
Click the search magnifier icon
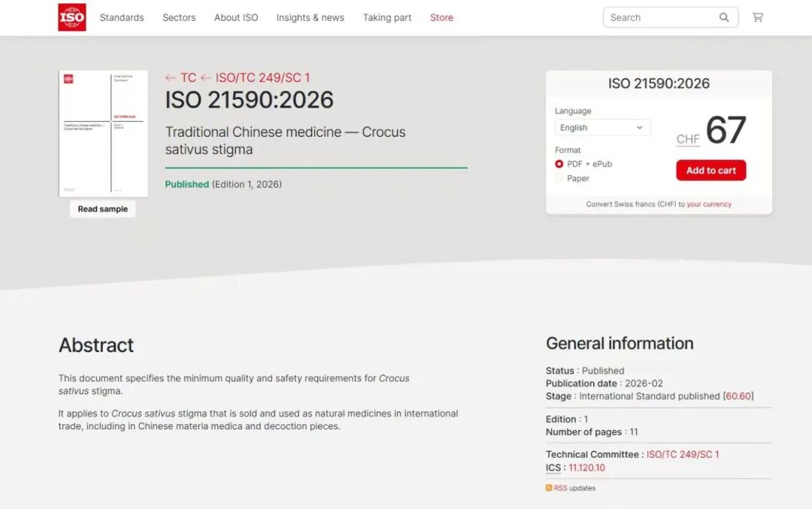click(724, 17)
